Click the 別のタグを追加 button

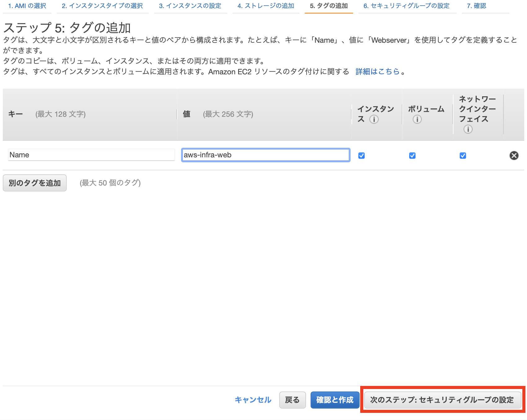[x=34, y=183]
